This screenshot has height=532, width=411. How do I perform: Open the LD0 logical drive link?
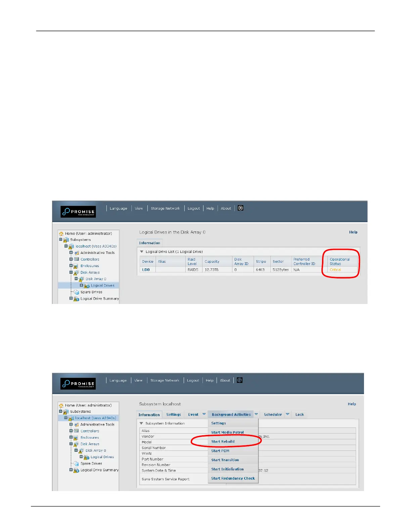pos(146,270)
